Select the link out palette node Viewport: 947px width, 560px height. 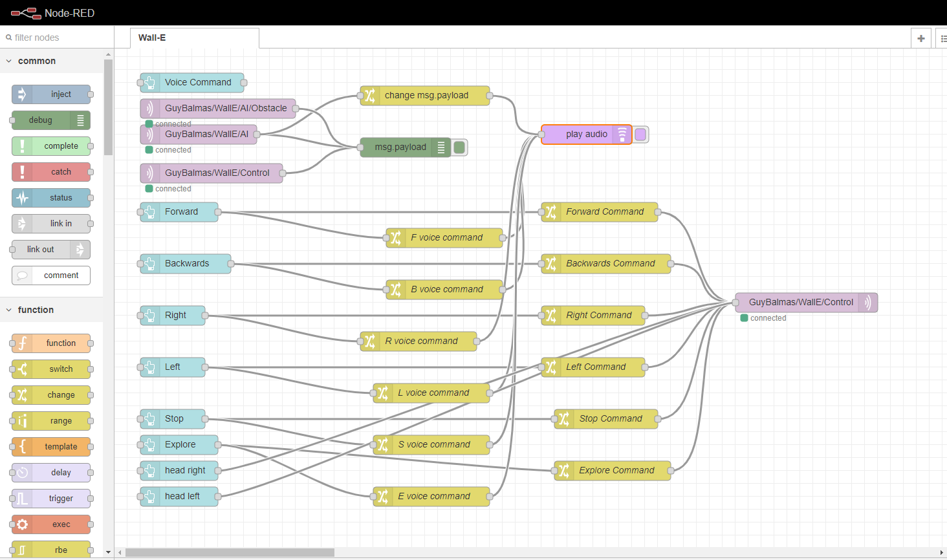pyautogui.click(x=51, y=250)
